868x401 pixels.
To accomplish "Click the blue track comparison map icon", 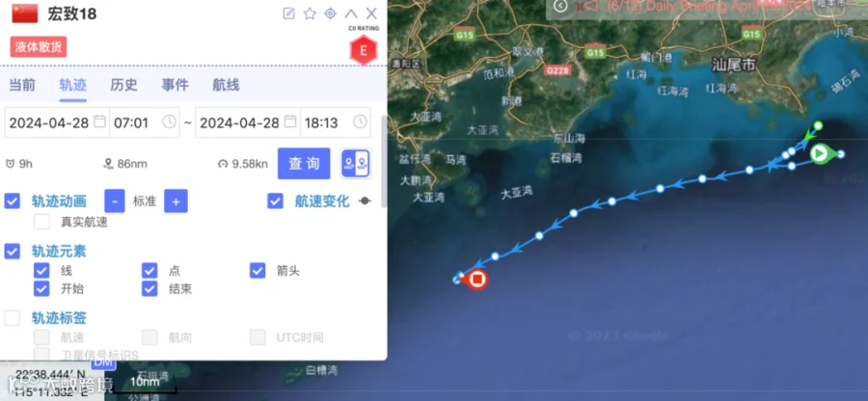I will [x=356, y=164].
